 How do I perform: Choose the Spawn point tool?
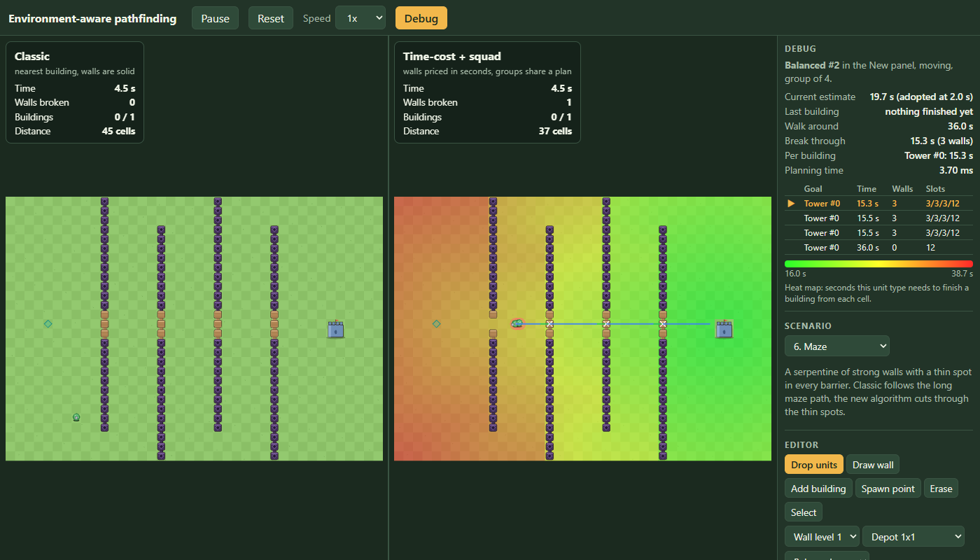(888, 489)
